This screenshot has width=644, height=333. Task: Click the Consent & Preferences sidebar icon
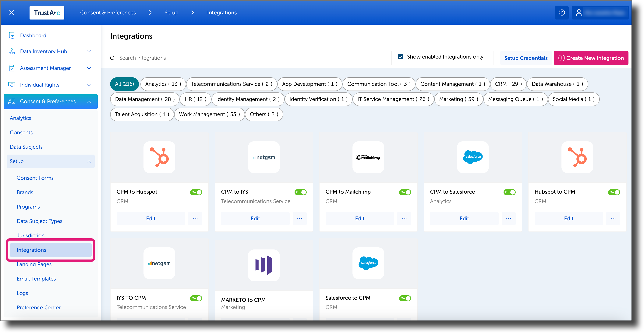pos(12,101)
